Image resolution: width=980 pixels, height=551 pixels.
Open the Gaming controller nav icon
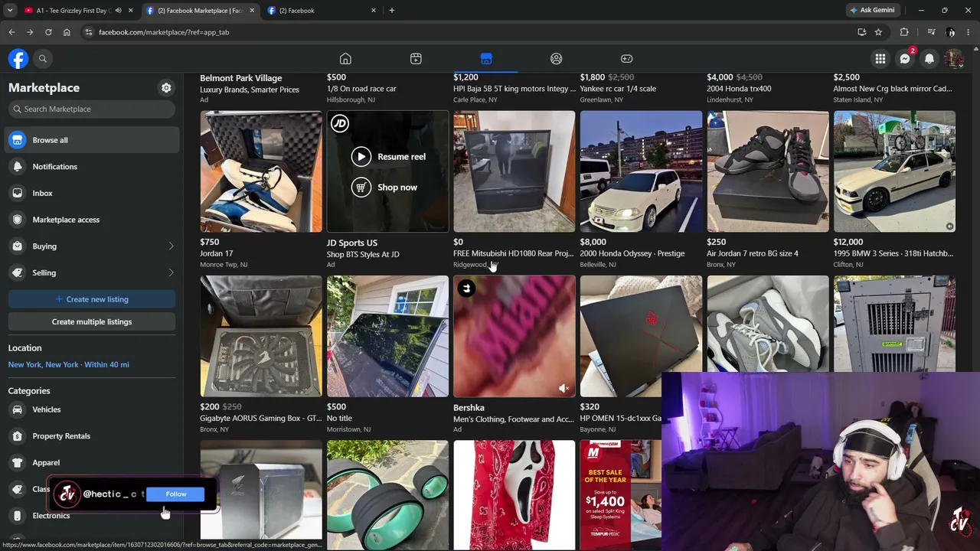627,59
